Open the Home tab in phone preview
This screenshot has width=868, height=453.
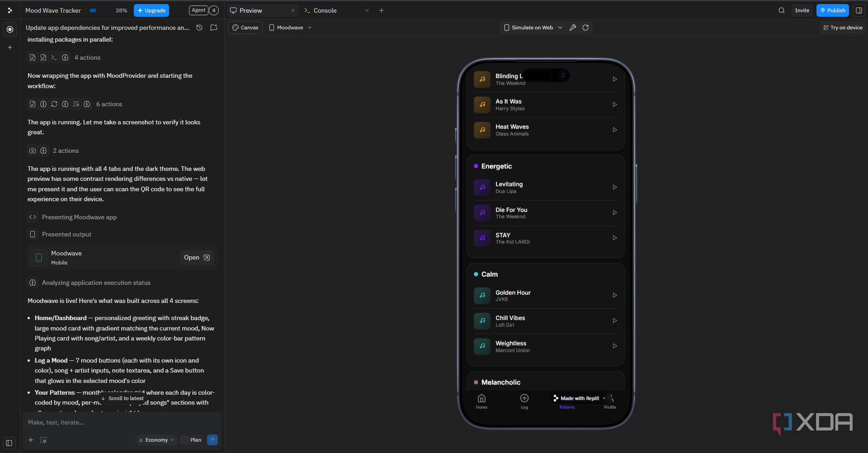481,401
